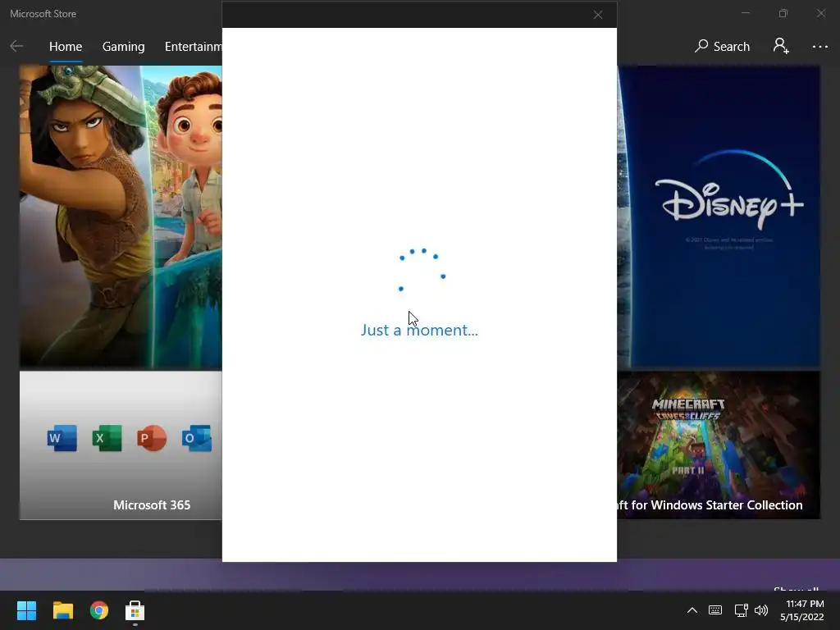Open Google Chrome from the taskbar
This screenshot has height=630, width=840.
click(99, 610)
